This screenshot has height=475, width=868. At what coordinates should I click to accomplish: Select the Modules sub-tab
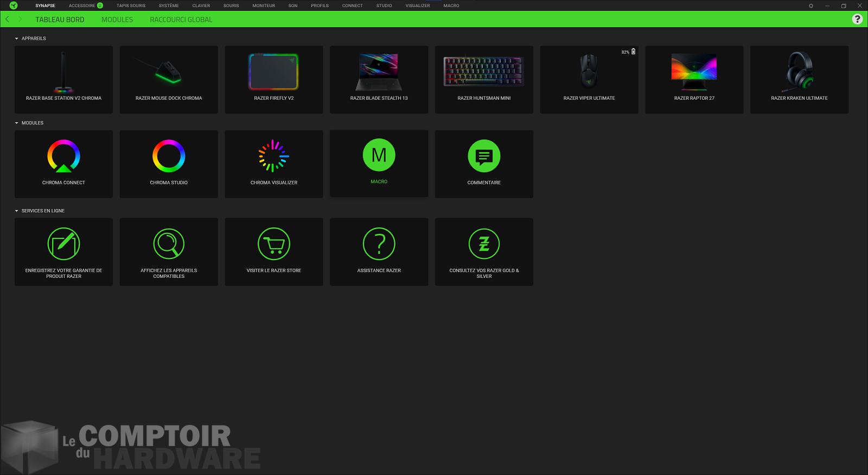(117, 20)
